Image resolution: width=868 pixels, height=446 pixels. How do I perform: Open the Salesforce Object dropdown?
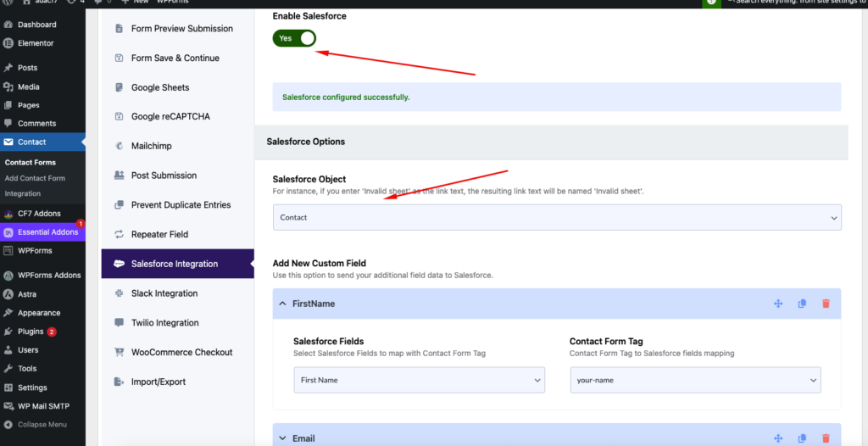pyautogui.click(x=556, y=218)
